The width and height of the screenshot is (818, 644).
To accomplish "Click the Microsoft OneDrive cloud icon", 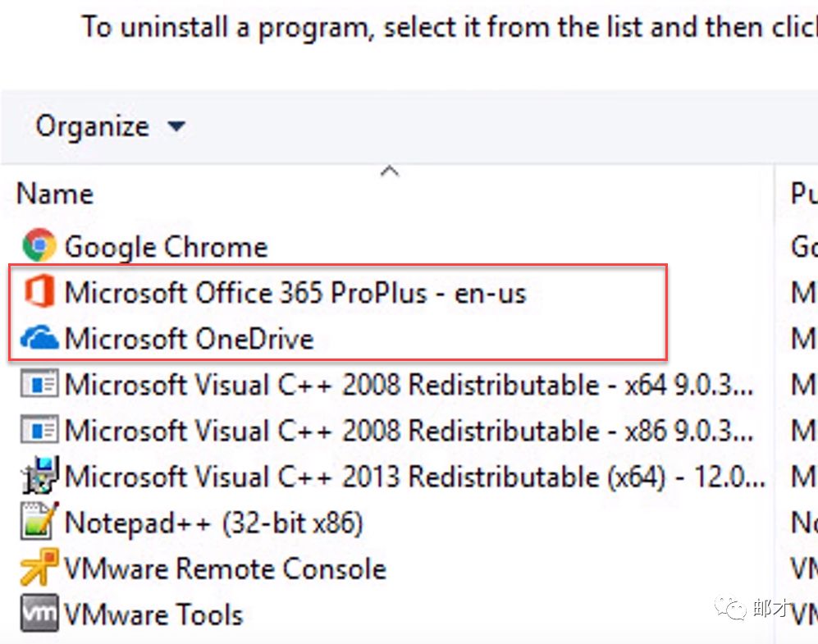I will point(39,338).
